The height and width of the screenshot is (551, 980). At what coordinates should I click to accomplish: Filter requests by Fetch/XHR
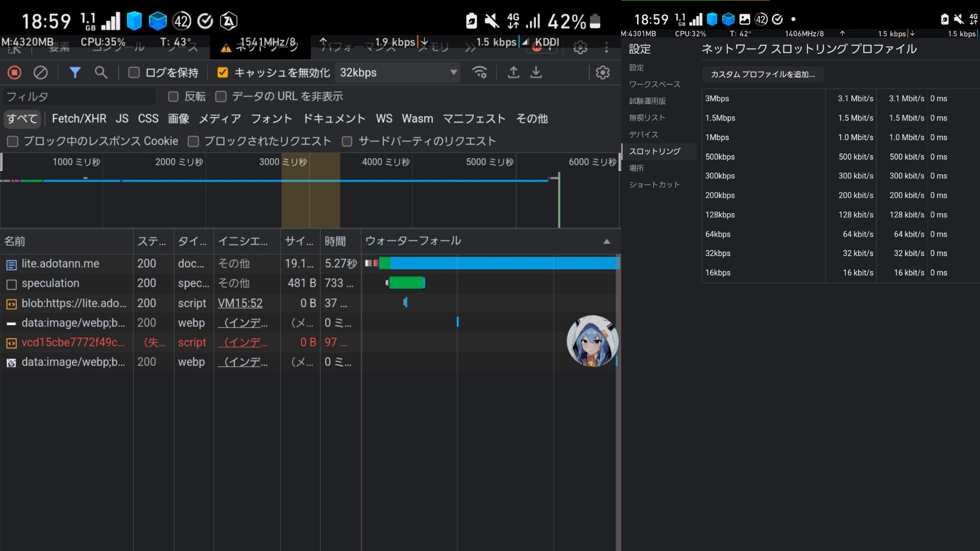click(79, 118)
